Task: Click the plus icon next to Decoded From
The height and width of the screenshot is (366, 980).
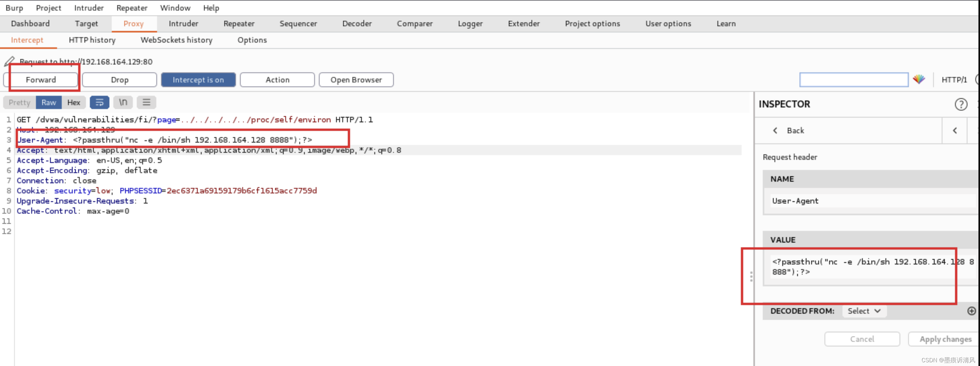Action: point(971,311)
